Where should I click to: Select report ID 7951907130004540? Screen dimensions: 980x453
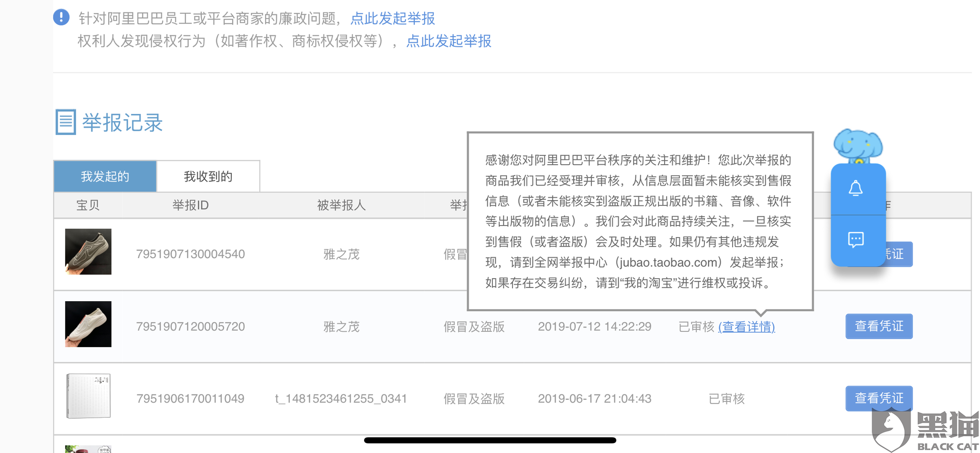(190, 254)
